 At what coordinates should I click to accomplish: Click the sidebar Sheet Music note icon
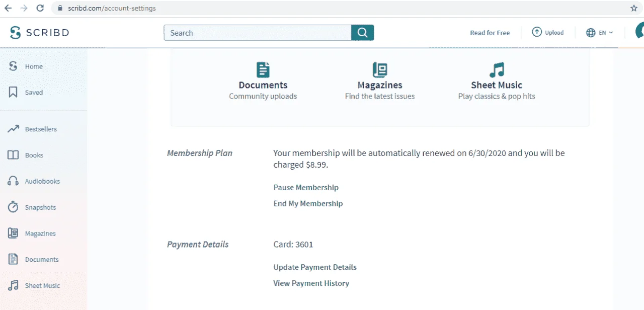pos(13,285)
